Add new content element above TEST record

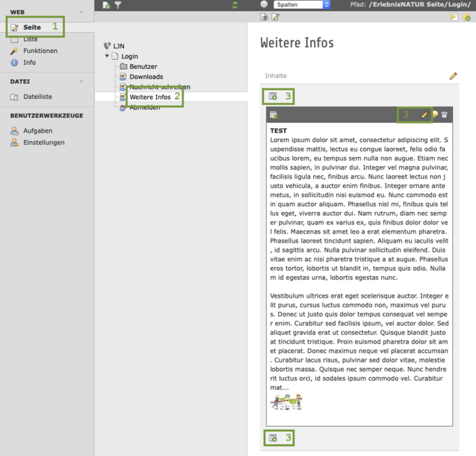[273, 96]
